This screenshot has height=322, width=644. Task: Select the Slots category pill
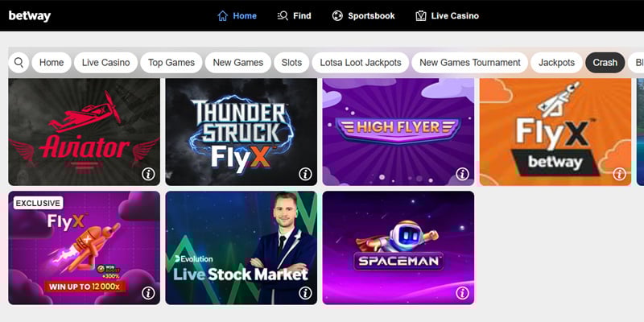pos(291,63)
